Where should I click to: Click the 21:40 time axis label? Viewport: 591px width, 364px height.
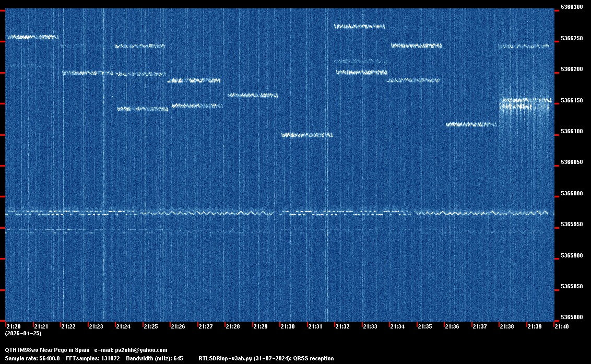562,327
